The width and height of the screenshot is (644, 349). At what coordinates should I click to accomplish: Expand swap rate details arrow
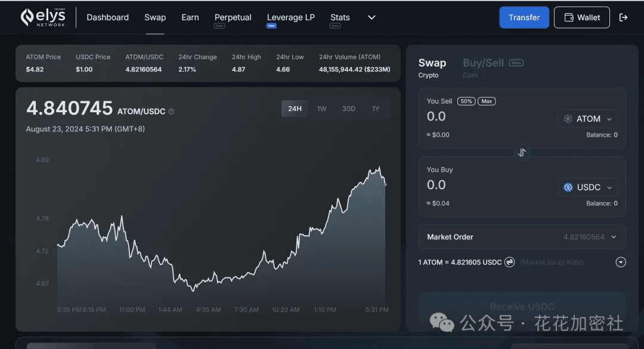[621, 262]
